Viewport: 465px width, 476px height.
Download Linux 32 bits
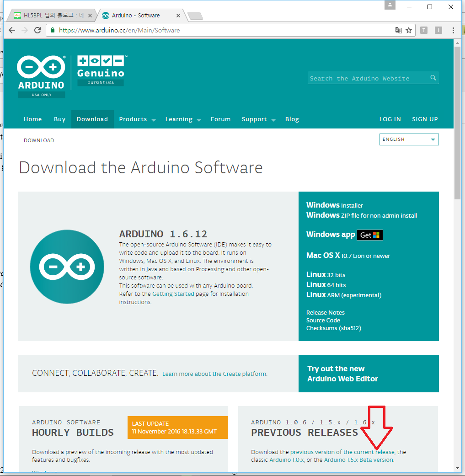[326, 275]
